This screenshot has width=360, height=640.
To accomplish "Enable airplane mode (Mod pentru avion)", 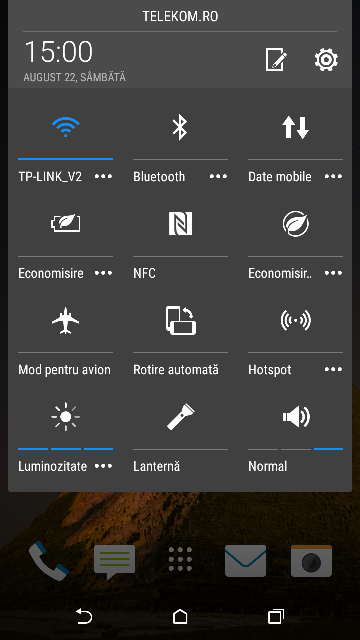I will click(65, 320).
